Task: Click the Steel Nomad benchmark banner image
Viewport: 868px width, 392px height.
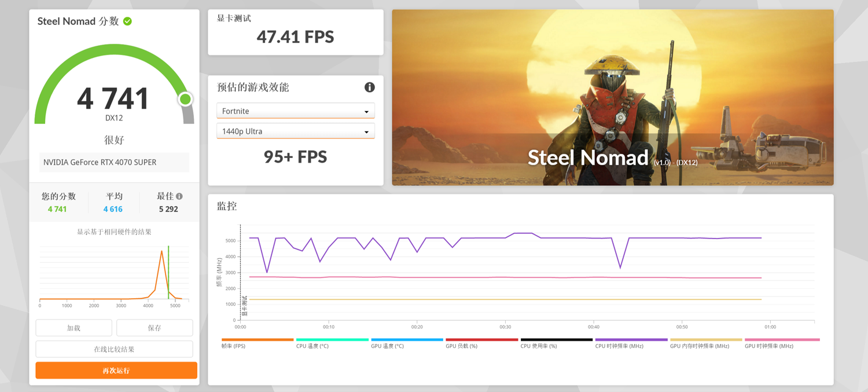Action: (613, 97)
